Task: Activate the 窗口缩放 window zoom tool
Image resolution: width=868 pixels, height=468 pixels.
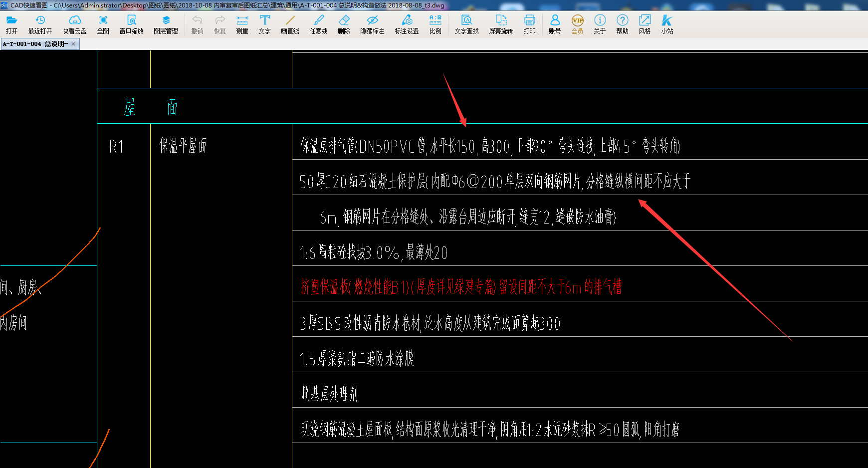Action: click(x=132, y=24)
